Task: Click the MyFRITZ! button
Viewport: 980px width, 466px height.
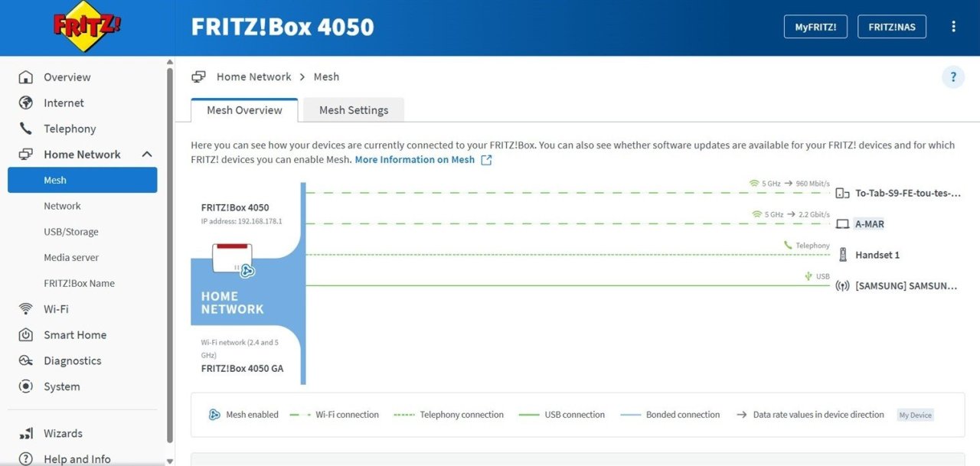Action: [x=815, y=27]
